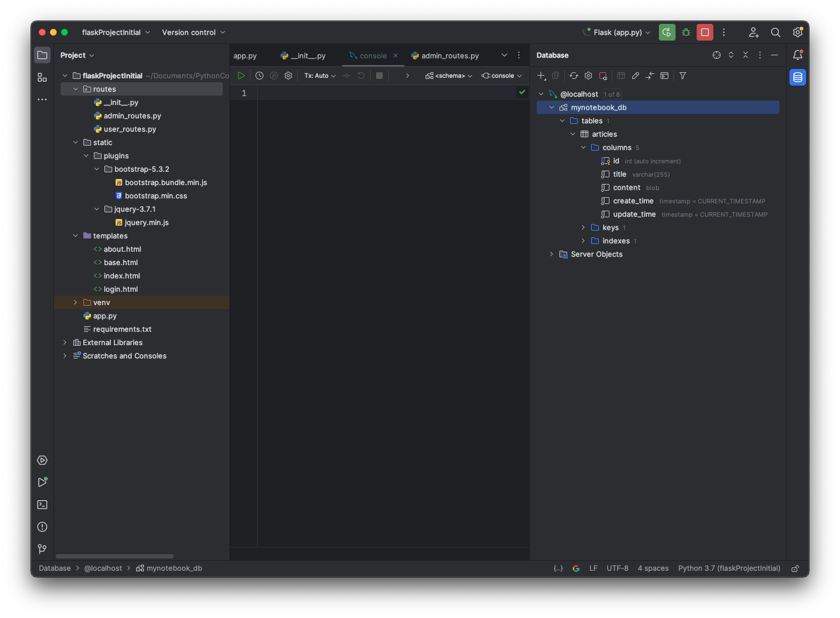
Task: Open the Git version control tool icon
Action: pyautogui.click(x=42, y=549)
